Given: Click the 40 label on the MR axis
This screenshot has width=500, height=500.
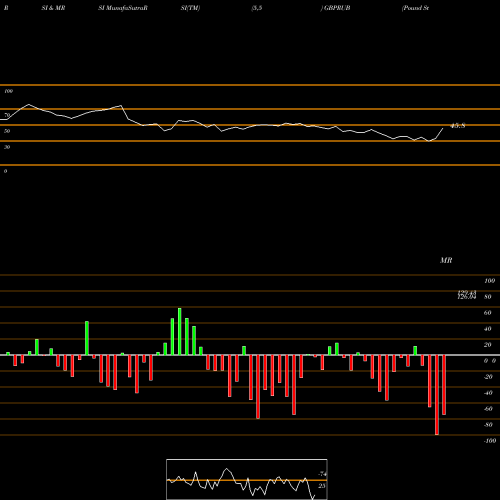Looking at the screenshot, I should coord(487,329).
